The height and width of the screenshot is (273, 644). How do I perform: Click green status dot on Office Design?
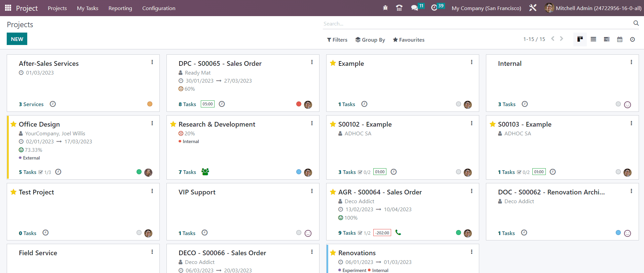(139, 172)
